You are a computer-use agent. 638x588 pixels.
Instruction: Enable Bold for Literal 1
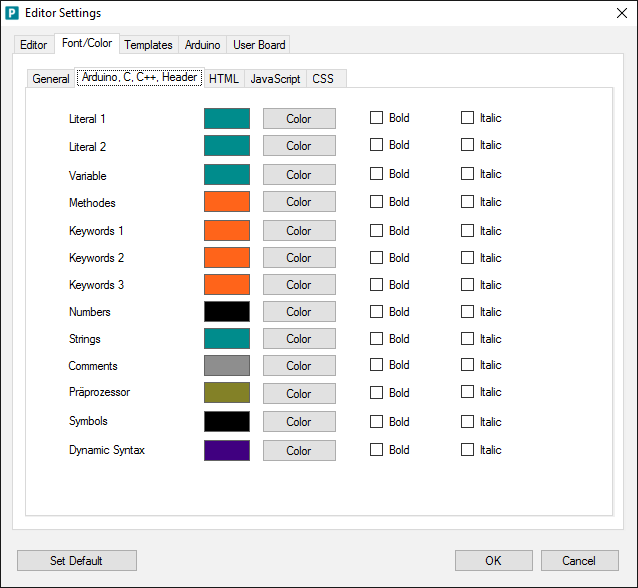pyautogui.click(x=377, y=118)
